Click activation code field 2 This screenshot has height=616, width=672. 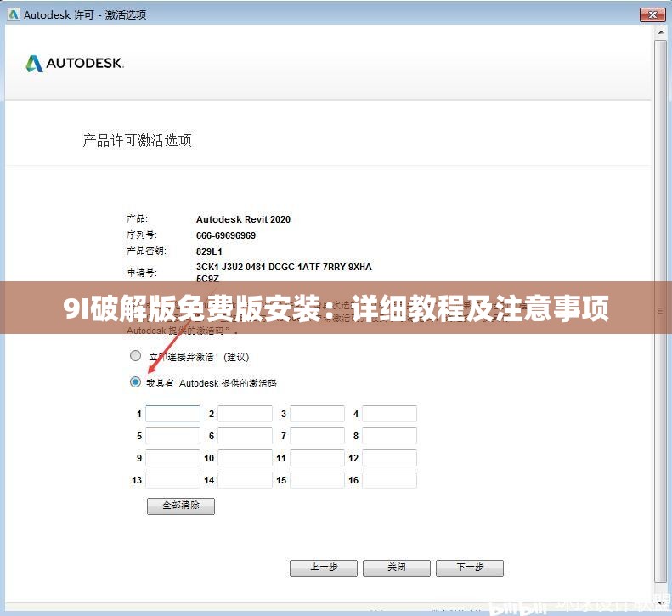[245, 414]
